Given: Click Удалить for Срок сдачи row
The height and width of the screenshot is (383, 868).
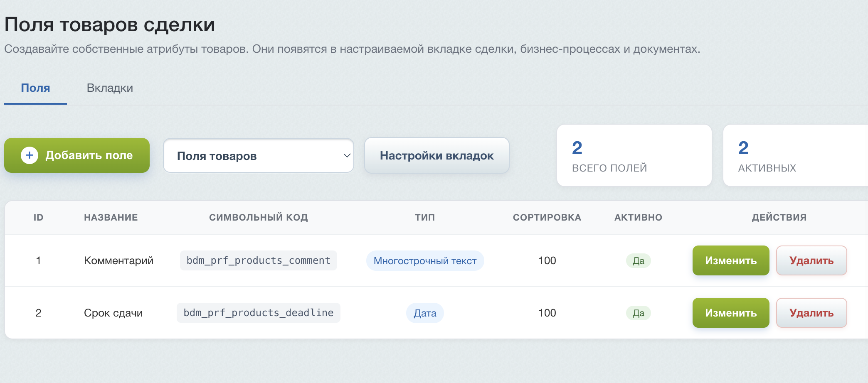Looking at the screenshot, I should (811, 313).
